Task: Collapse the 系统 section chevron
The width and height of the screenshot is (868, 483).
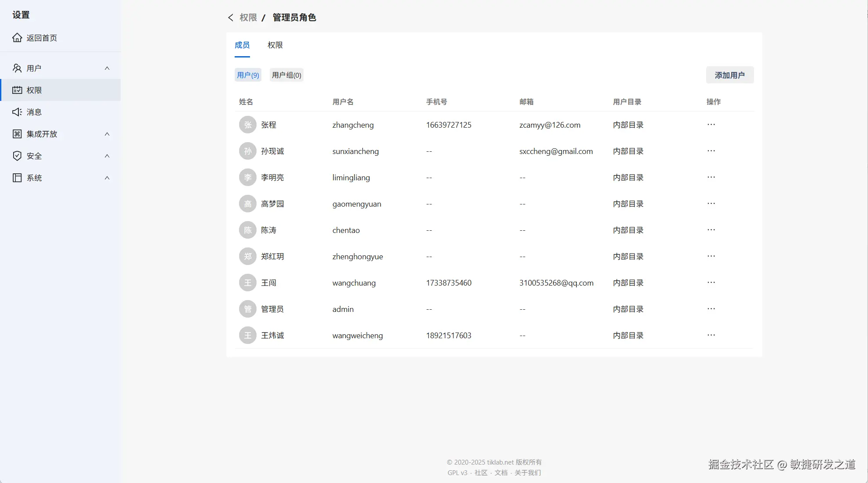Action: click(107, 178)
